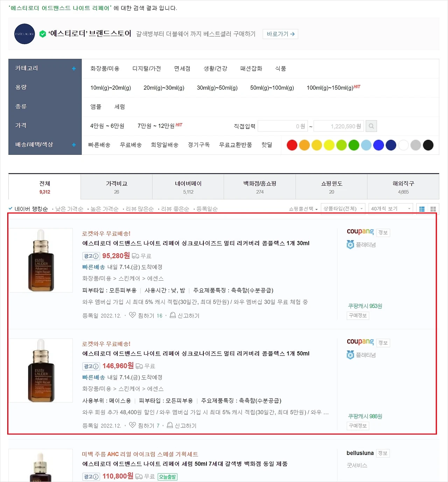
Task: Click the 바로가기 brand store button
Action: pyautogui.click(x=280, y=34)
